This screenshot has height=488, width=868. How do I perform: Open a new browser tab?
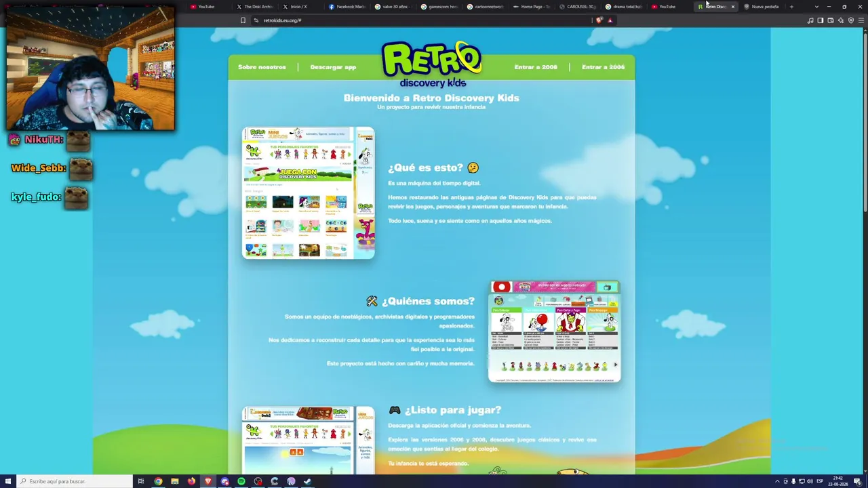(x=791, y=7)
